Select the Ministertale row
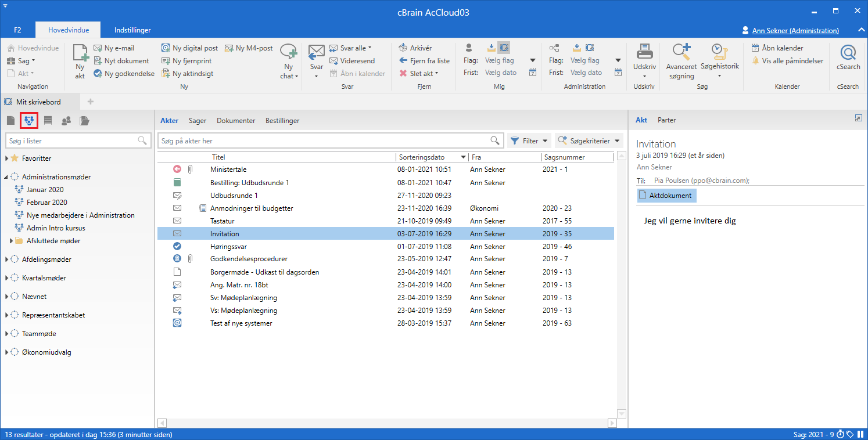The image size is (868, 440). pyautogui.click(x=385, y=169)
